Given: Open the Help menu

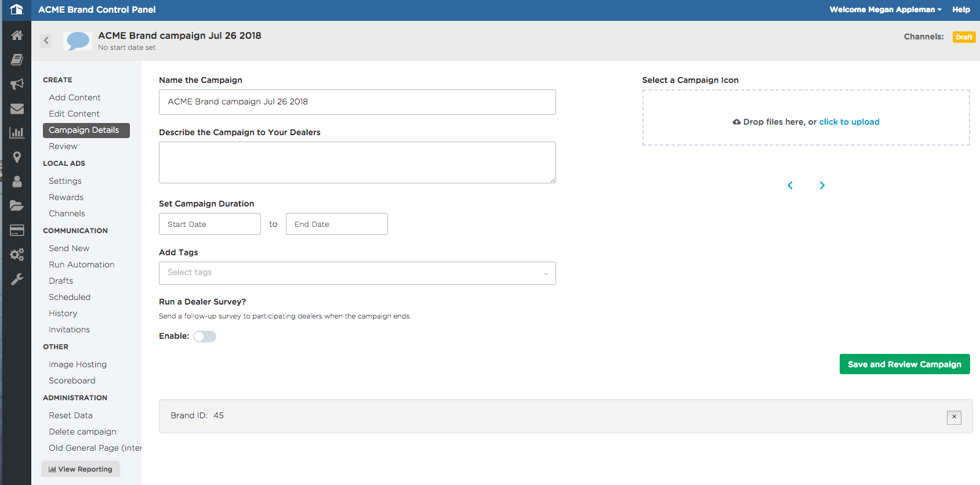Looking at the screenshot, I should click(961, 9).
